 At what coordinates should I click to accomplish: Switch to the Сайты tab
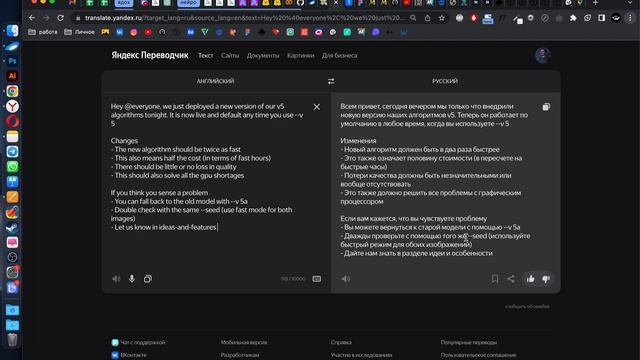pyautogui.click(x=230, y=56)
